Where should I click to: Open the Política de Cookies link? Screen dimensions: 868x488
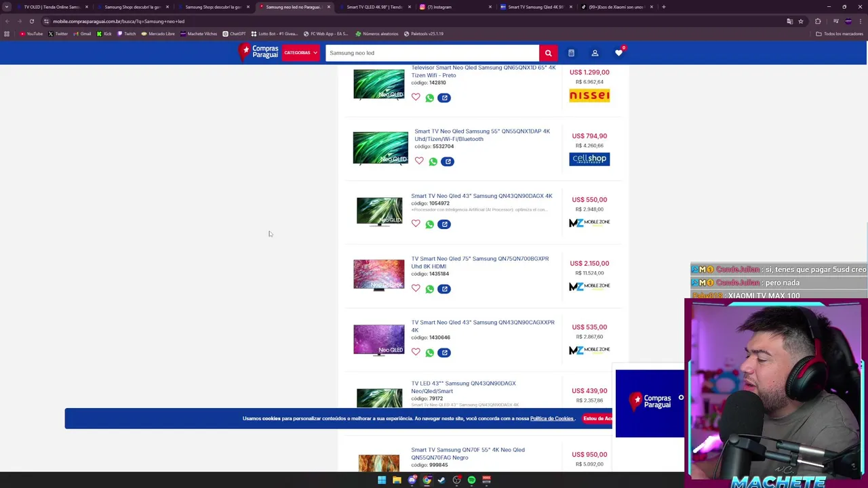pyautogui.click(x=552, y=418)
